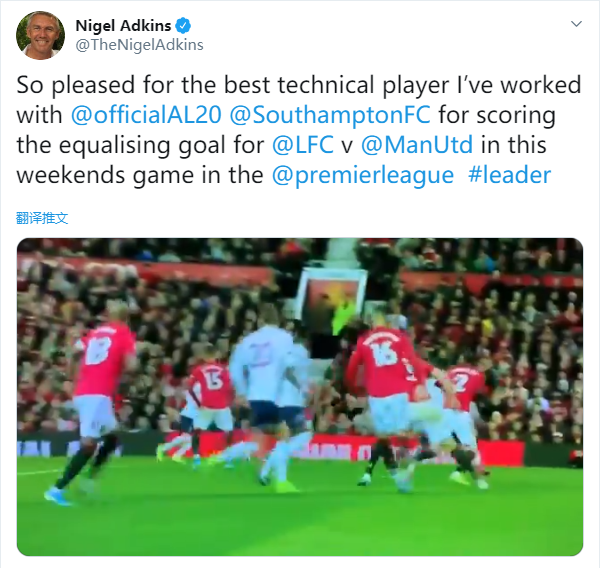Image resolution: width=600 pixels, height=568 pixels.
Task: Go to the @ManUtd mention
Action: pyautogui.click(x=417, y=145)
